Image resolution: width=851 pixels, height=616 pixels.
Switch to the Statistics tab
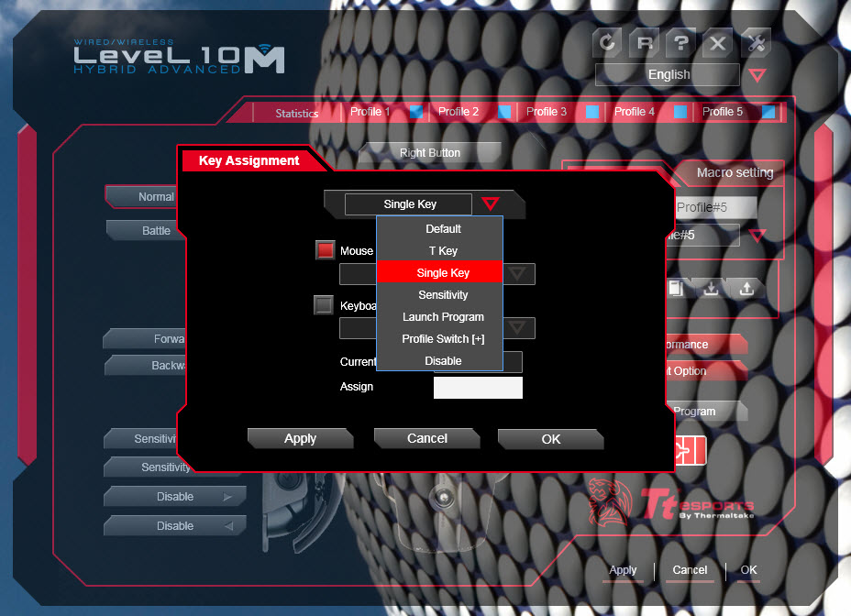pos(296,113)
